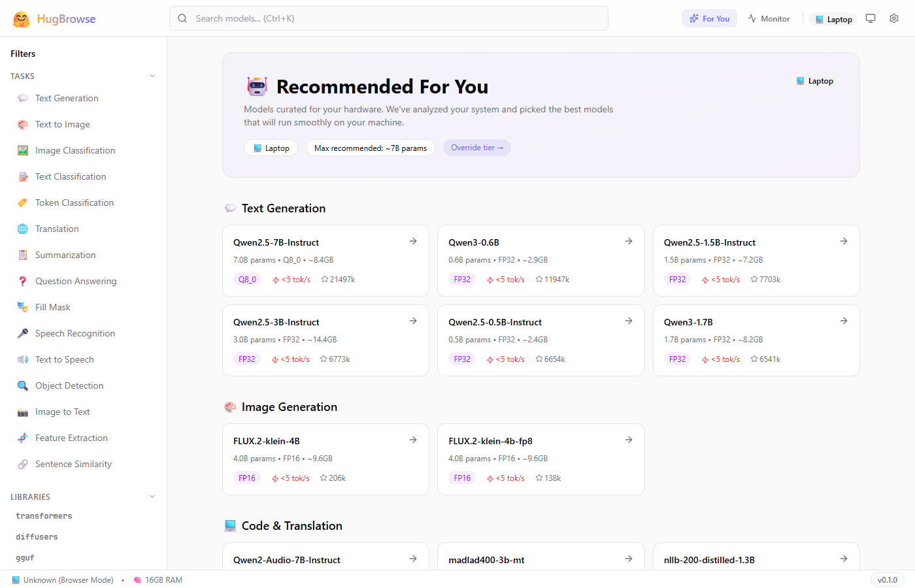Click the Override tier button
This screenshot has height=588, width=915.
tap(477, 148)
